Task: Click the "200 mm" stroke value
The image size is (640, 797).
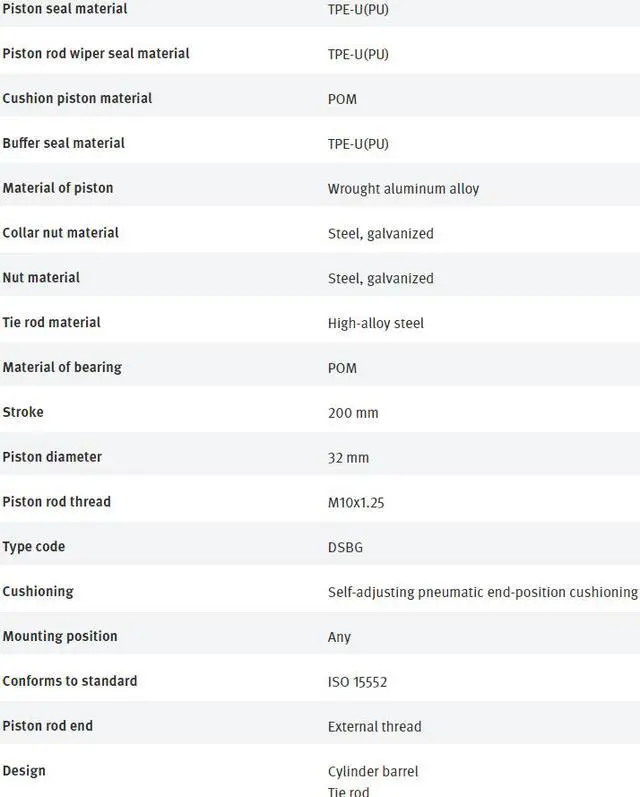Action: (x=353, y=413)
